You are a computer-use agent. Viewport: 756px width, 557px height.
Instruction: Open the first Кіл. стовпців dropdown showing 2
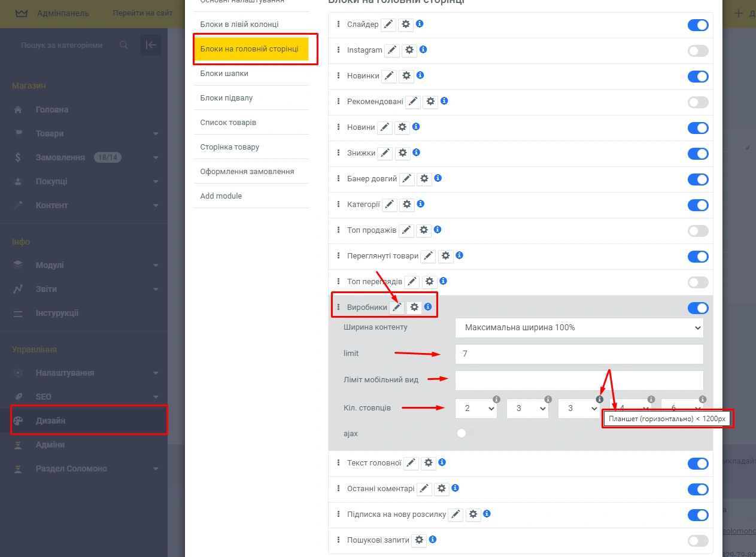476,408
